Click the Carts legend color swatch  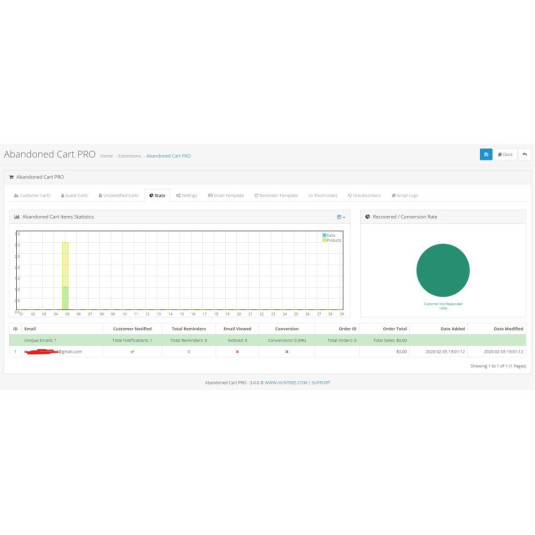click(x=324, y=235)
